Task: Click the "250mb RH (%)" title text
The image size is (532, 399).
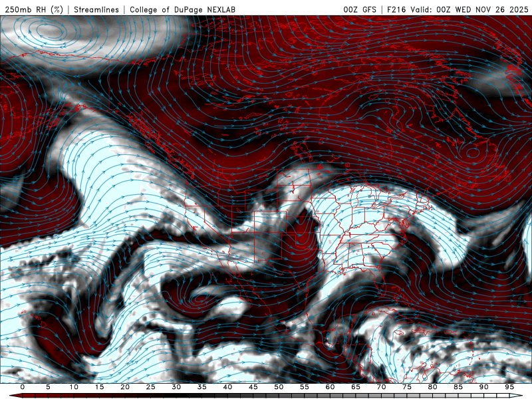Action: tap(34, 9)
